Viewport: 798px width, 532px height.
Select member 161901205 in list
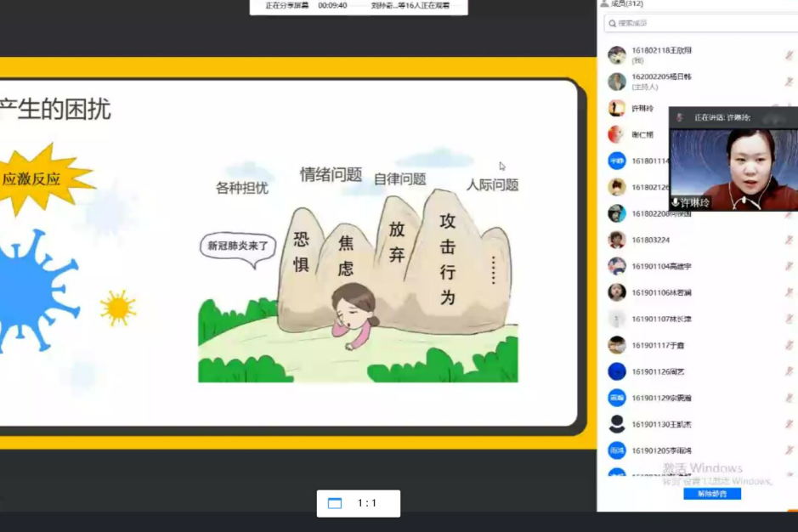pyautogui.click(x=661, y=450)
